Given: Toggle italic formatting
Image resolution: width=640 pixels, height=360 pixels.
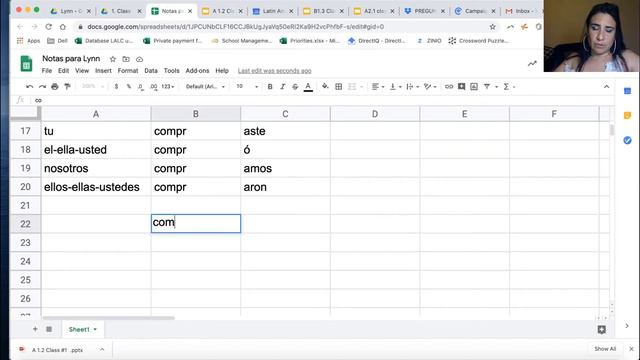Looking at the screenshot, I should tap(282, 87).
